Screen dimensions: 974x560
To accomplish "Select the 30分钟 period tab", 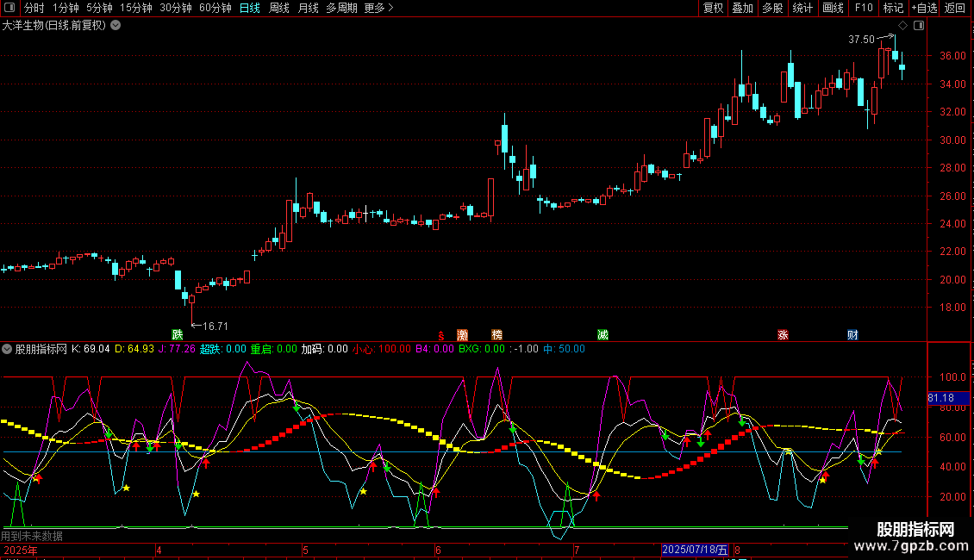I will (176, 9).
